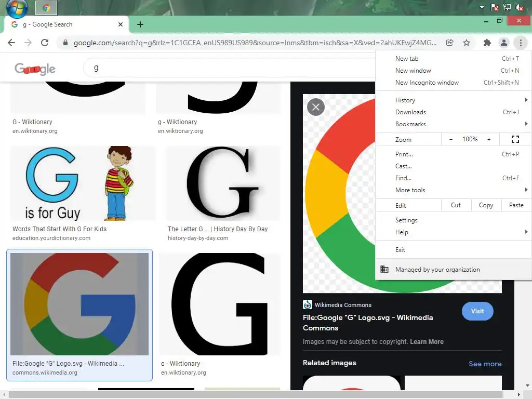Screen dimensions: 532x399
Task: Expand the Help submenu
Action: [x=453, y=232]
